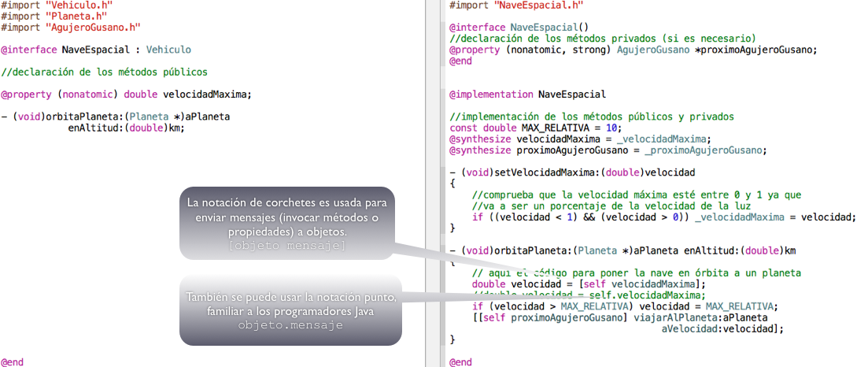Select the "[[self proximoAgujeroGusano] viajarAlPlaneta:aPlaneta" line

click(619, 317)
